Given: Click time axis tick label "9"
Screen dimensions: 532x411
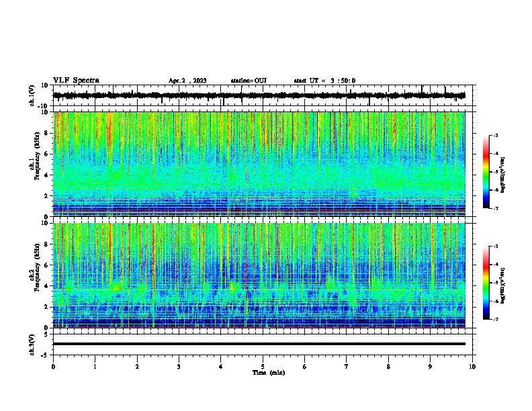Looking at the screenshot, I should (430, 367).
